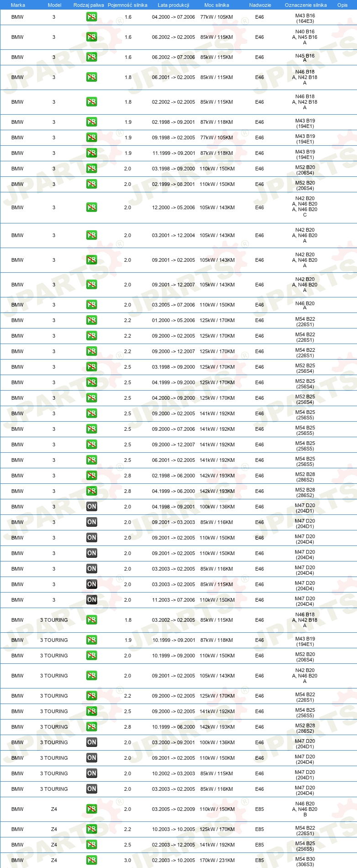357x868 pixels.
Task: Click the Opis column header
Action: [342, 5]
